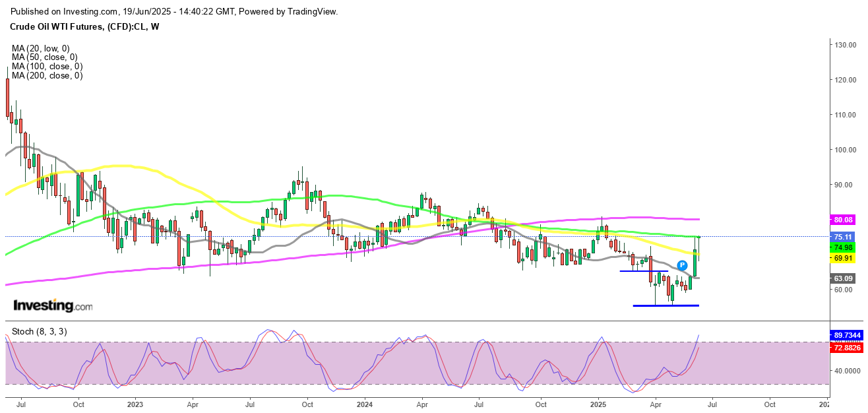Click the Crude Oil WTI Futures chart title
Screen dimensions: 868x413
(x=86, y=26)
